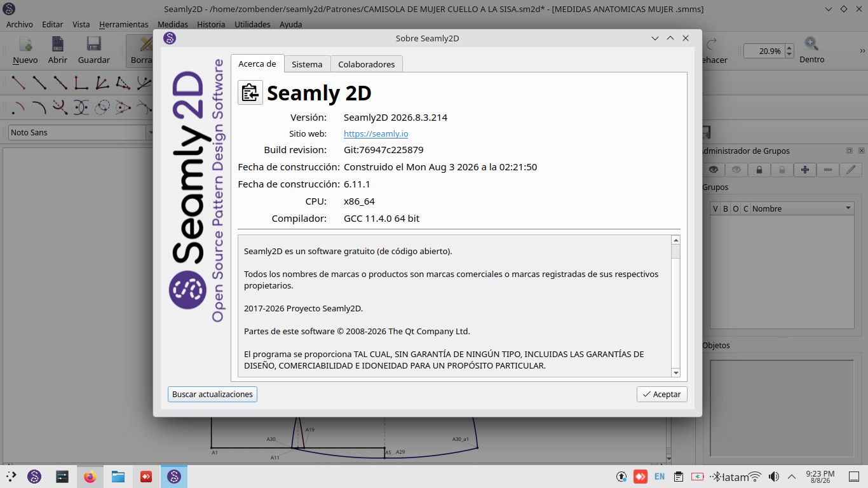The image size is (868, 488).
Task: Switch to the Colaboradores tab
Action: pyautogui.click(x=367, y=64)
